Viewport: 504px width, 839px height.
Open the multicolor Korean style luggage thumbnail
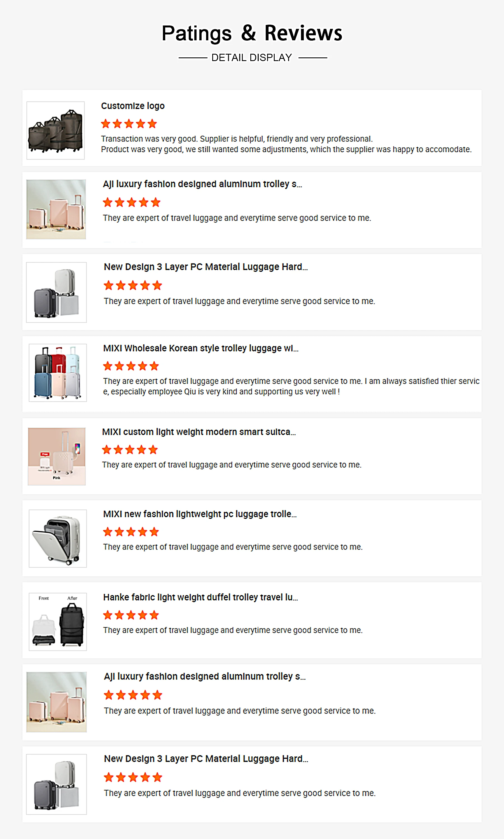(x=58, y=373)
